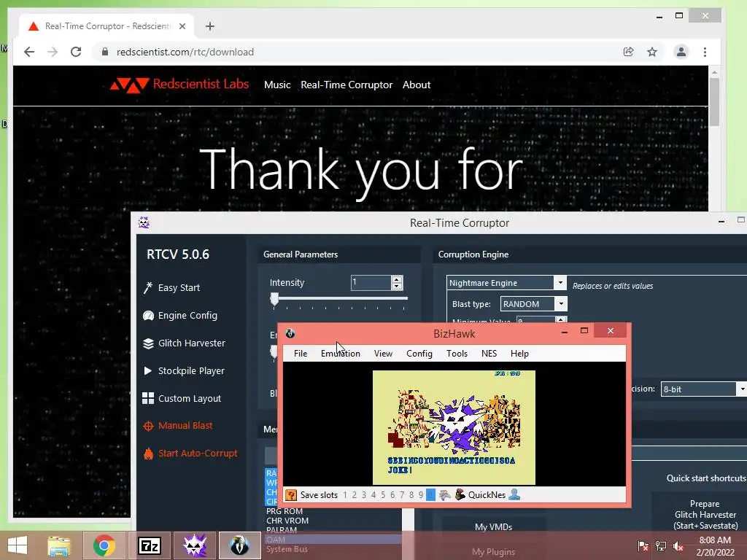
Task: Open BizHawk Config menu
Action: pyautogui.click(x=419, y=354)
